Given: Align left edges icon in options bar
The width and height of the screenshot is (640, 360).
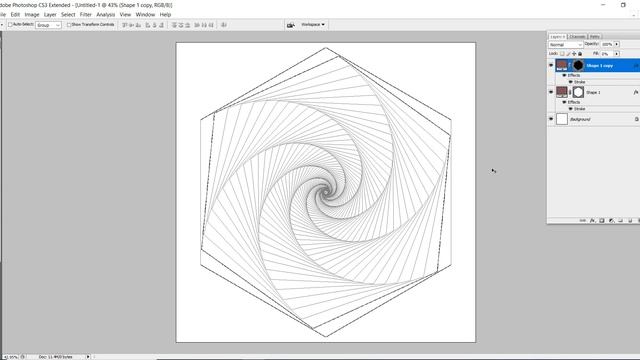Looking at the screenshot, I should (148, 25).
